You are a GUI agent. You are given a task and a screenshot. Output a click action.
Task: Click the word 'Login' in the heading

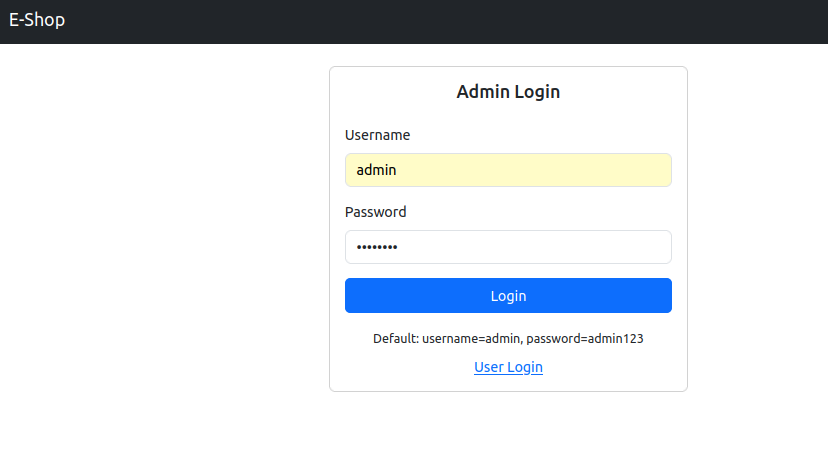point(537,92)
